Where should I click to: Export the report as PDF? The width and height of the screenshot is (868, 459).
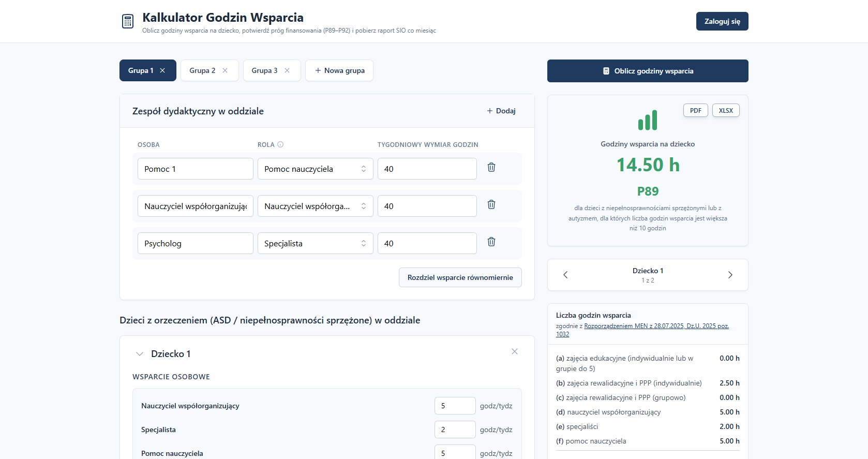(695, 111)
